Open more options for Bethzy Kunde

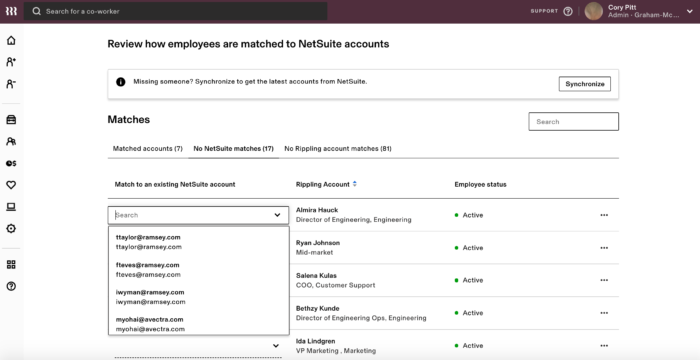point(604,313)
